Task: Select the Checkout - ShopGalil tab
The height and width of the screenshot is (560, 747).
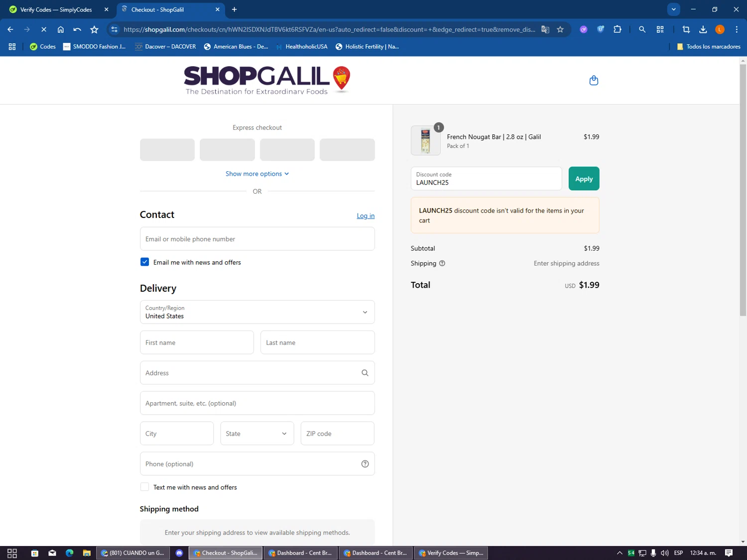Action: coord(170,9)
